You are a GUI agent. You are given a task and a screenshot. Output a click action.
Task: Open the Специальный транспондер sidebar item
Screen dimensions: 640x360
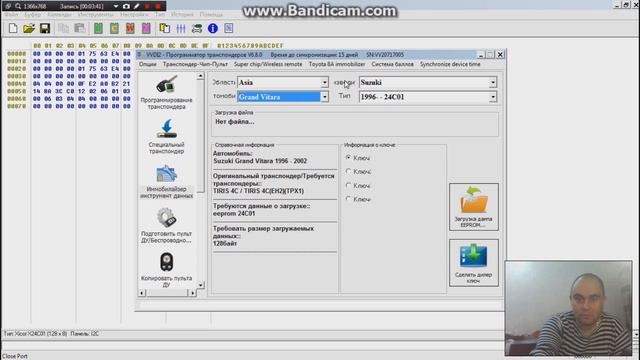[x=167, y=137]
